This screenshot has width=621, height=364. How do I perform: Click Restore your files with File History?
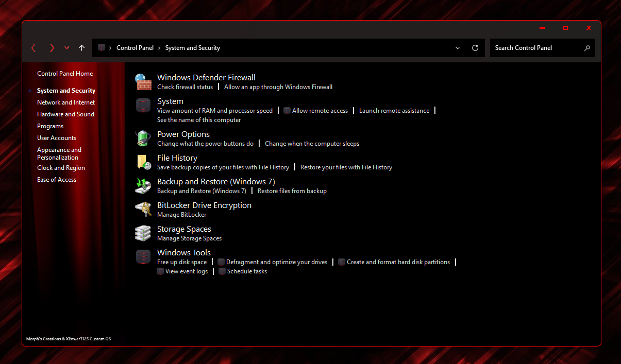tap(346, 167)
